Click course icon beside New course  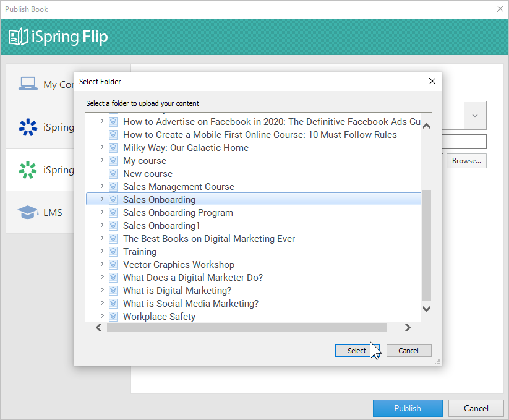[113, 173]
